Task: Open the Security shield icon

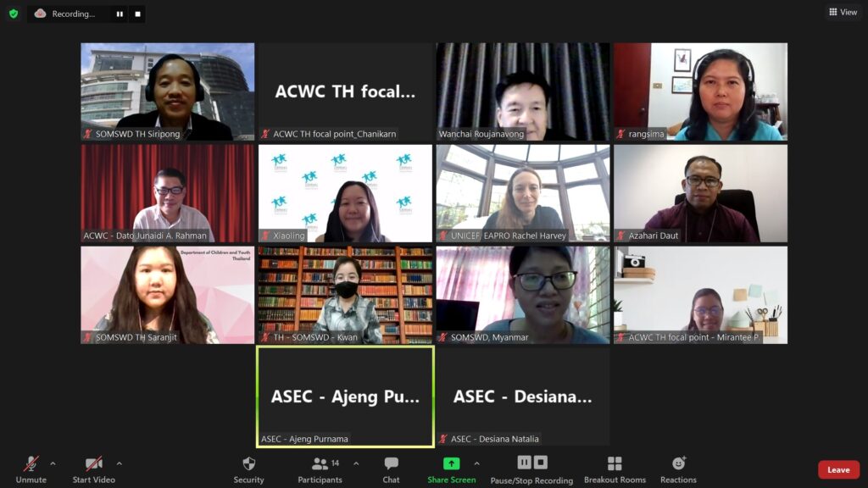Action: click(248, 463)
